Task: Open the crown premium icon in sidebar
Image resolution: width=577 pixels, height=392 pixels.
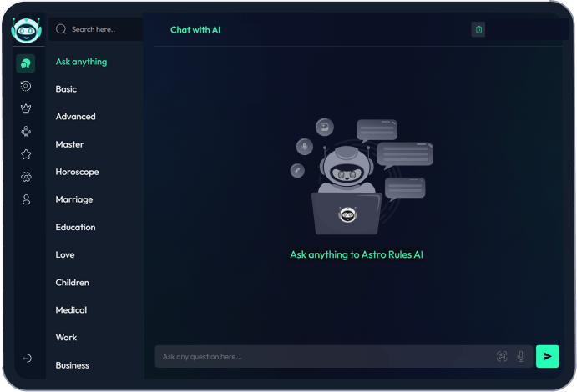Action: (26, 108)
